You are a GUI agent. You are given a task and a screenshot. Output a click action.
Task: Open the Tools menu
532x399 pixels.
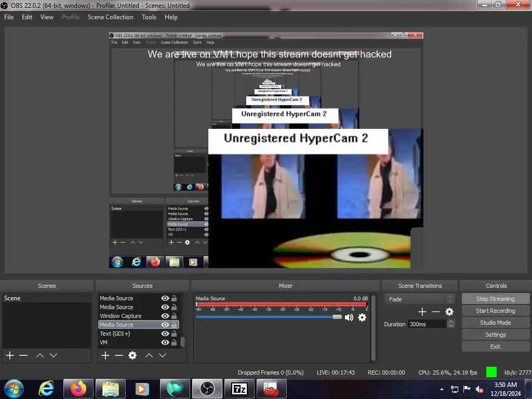[149, 17]
